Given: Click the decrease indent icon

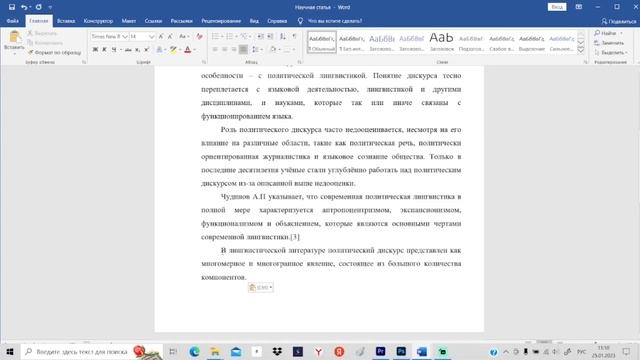Looking at the screenshot, I should coord(260,36).
